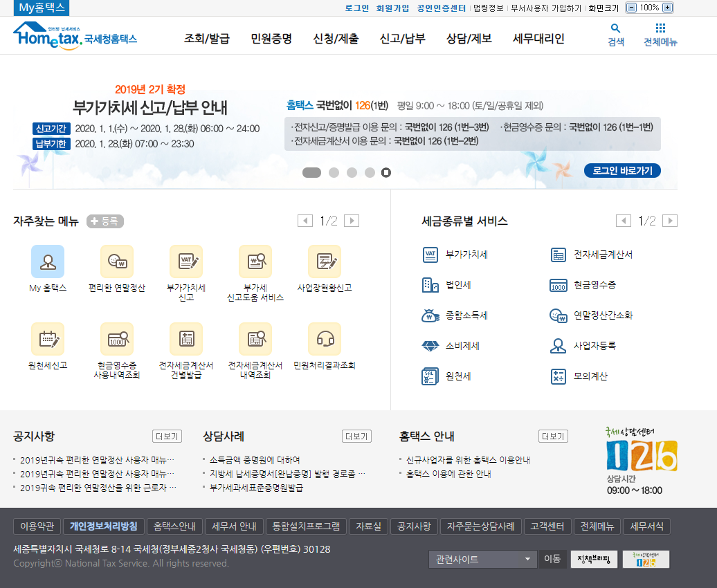
Task: Show third banner slide dot
Action: pos(352,172)
